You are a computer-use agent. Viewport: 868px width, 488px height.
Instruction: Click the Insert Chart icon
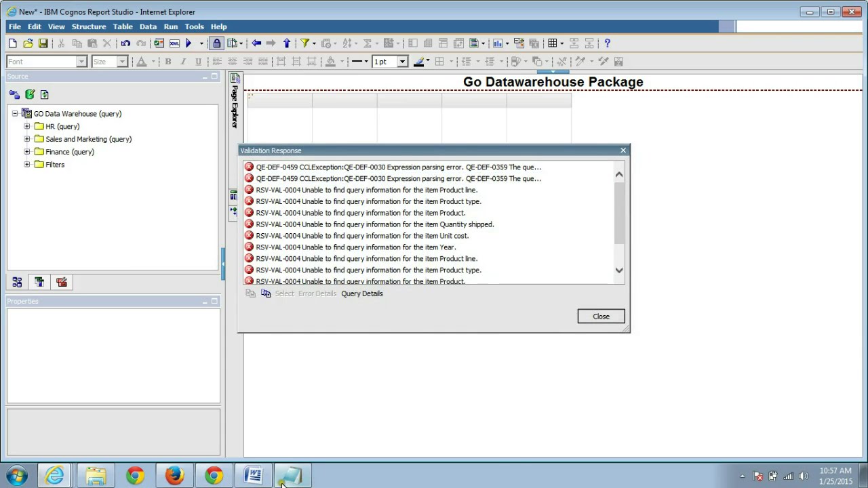tap(498, 43)
